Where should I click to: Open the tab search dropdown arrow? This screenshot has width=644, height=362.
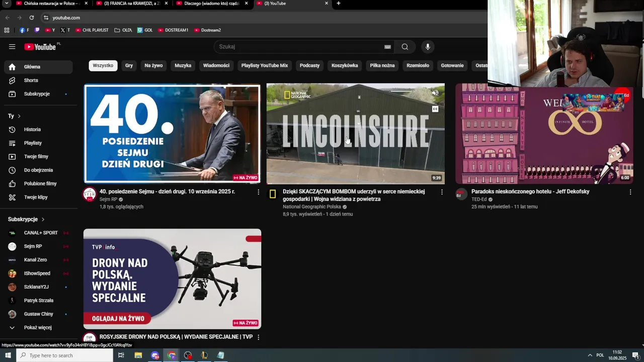7,4
